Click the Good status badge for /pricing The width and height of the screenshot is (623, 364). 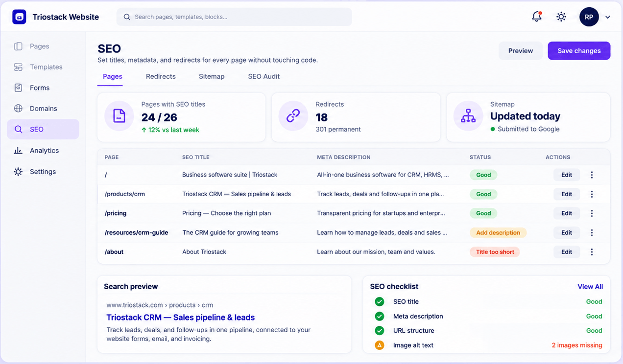[483, 213]
